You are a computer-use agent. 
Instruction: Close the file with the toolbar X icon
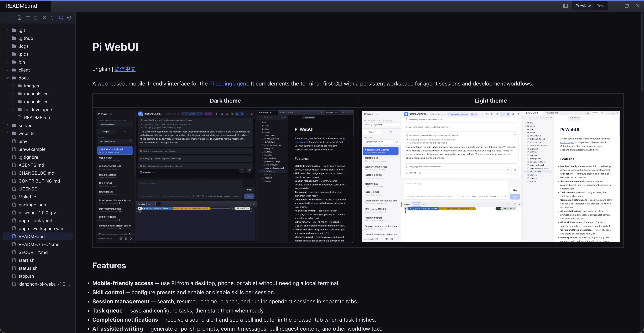click(x=44, y=18)
